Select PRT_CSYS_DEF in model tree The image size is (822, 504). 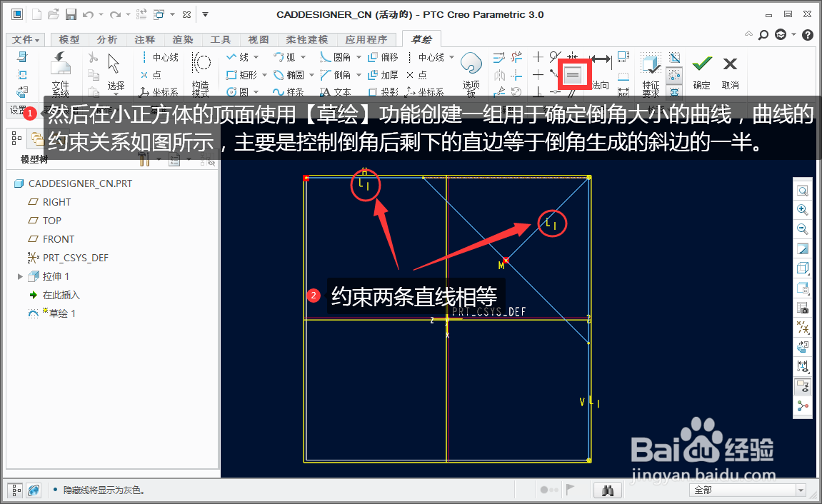(68, 258)
